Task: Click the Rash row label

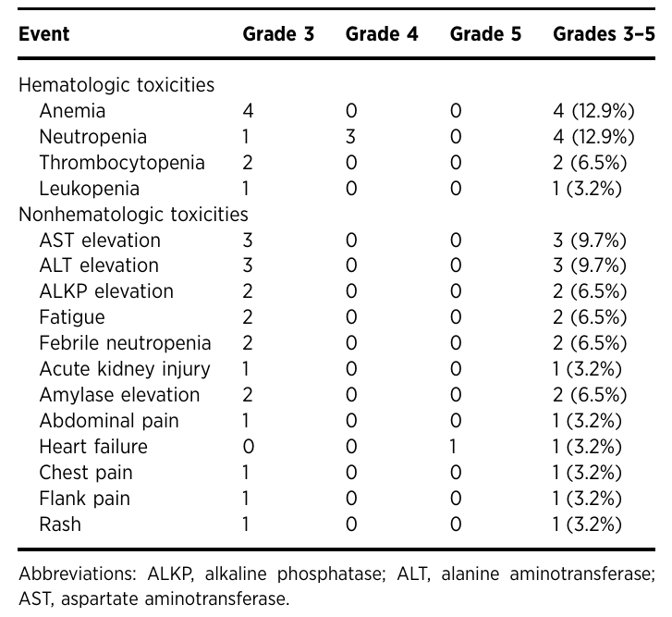Action: [60, 524]
